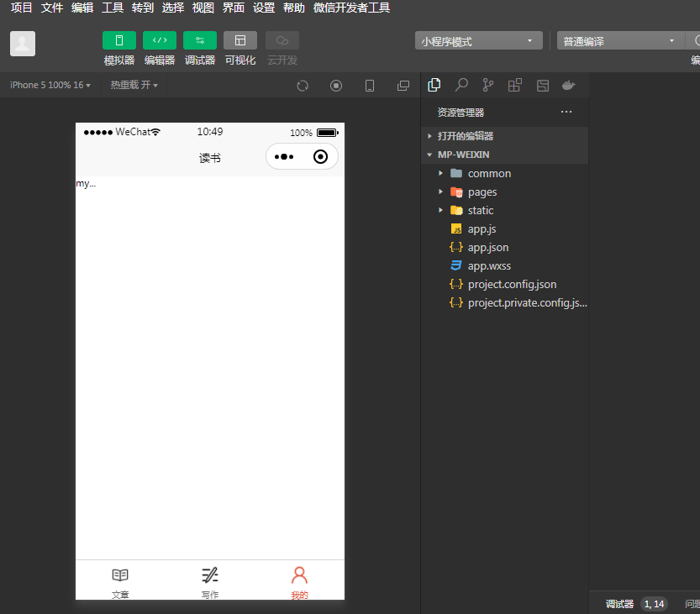Image resolution: width=700 pixels, height=614 pixels.
Task: Click the 调试器 tab at bottom panel
Action: pyautogui.click(x=619, y=604)
